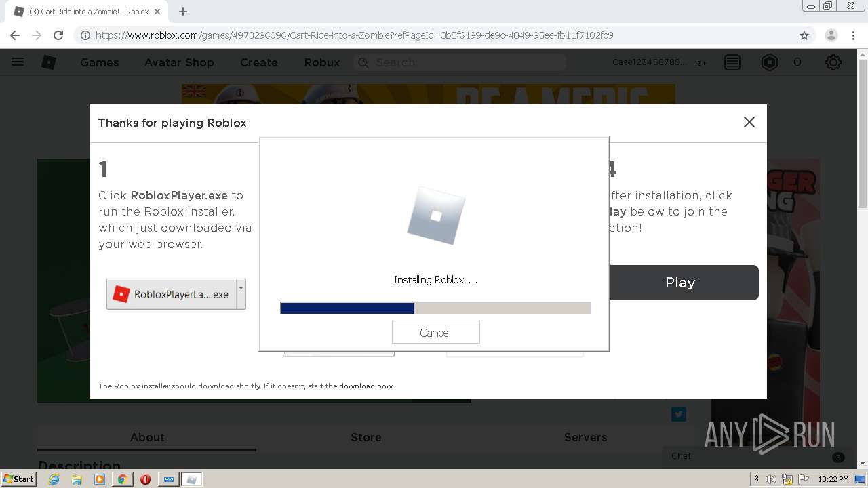
Task: Open the Roblox settings gear
Action: coord(833,62)
